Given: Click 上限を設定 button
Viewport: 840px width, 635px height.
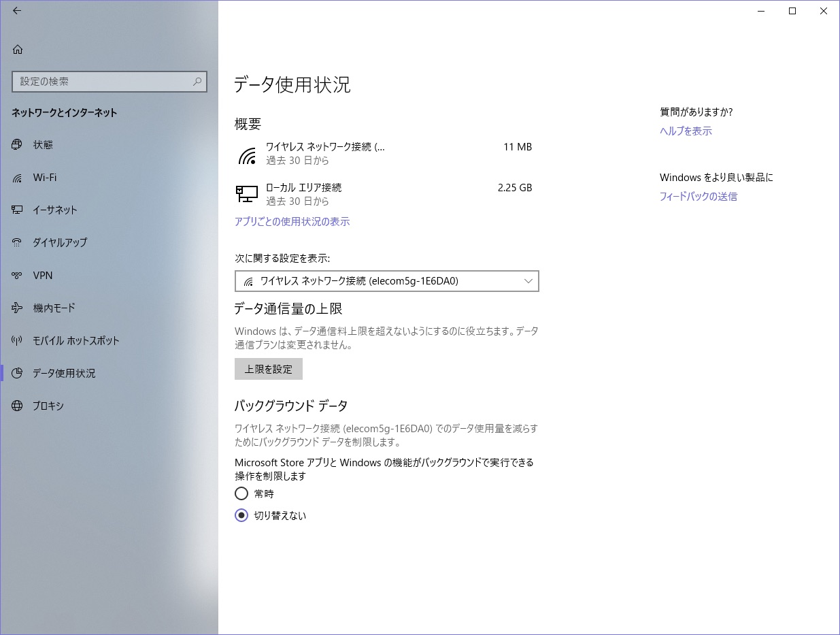Looking at the screenshot, I should (x=269, y=369).
